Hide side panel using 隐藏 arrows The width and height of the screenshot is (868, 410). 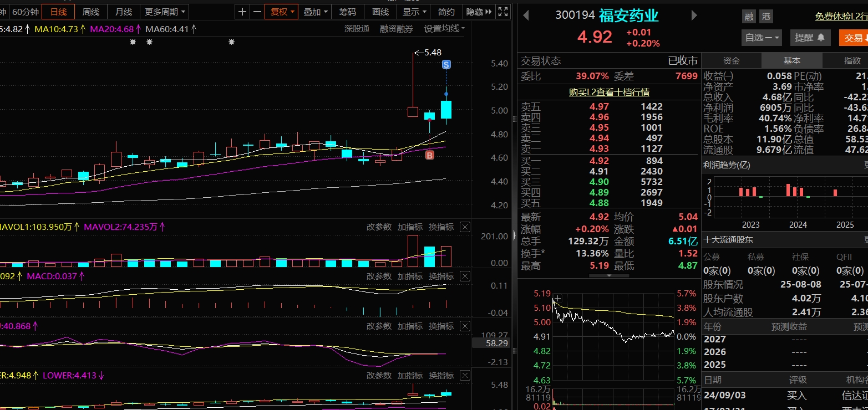coord(479,12)
